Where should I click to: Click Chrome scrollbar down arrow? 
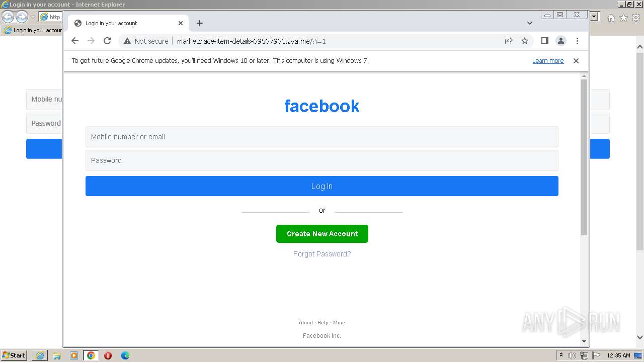tap(584, 341)
